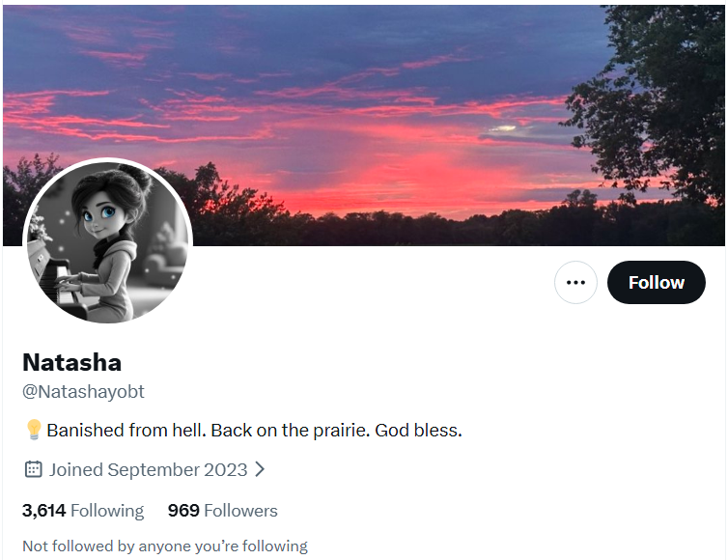Click the 3,614 following count number
The width and height of the screenshot is (728, 560).
click(x=44, y=511)
